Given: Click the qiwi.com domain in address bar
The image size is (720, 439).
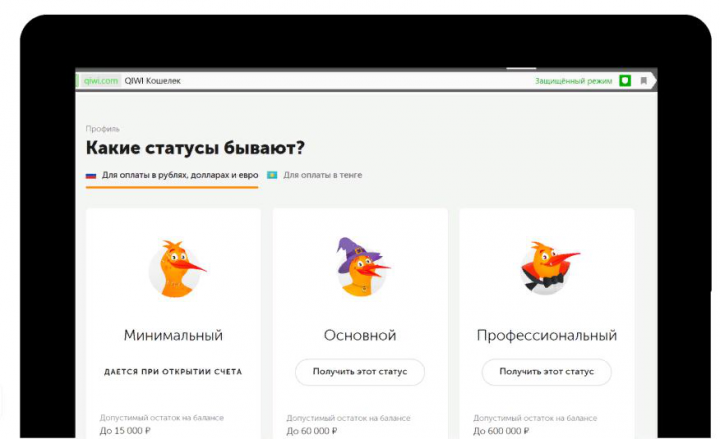Looking at the screenshot, I should point(101,81).
